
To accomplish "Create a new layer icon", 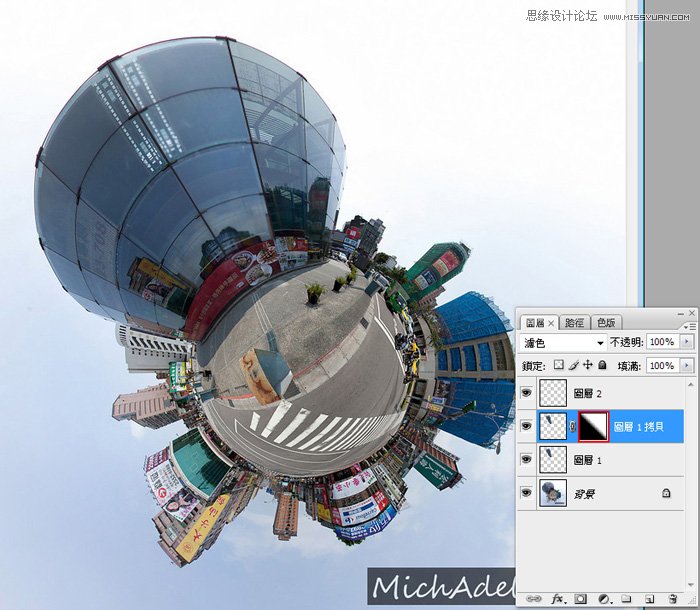I will (x=650, y=598).
